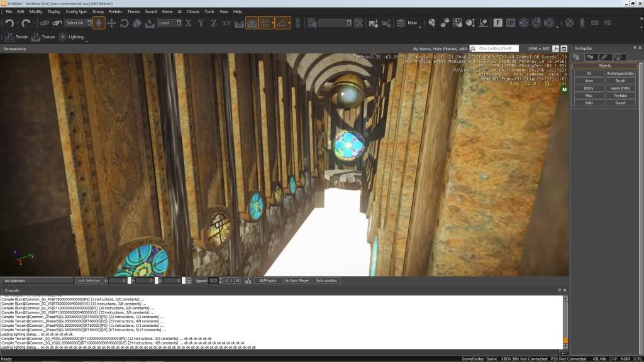Click the human figure toolbar icon
The width and height of the screenshot is (644, 362).
pos(582,23)
